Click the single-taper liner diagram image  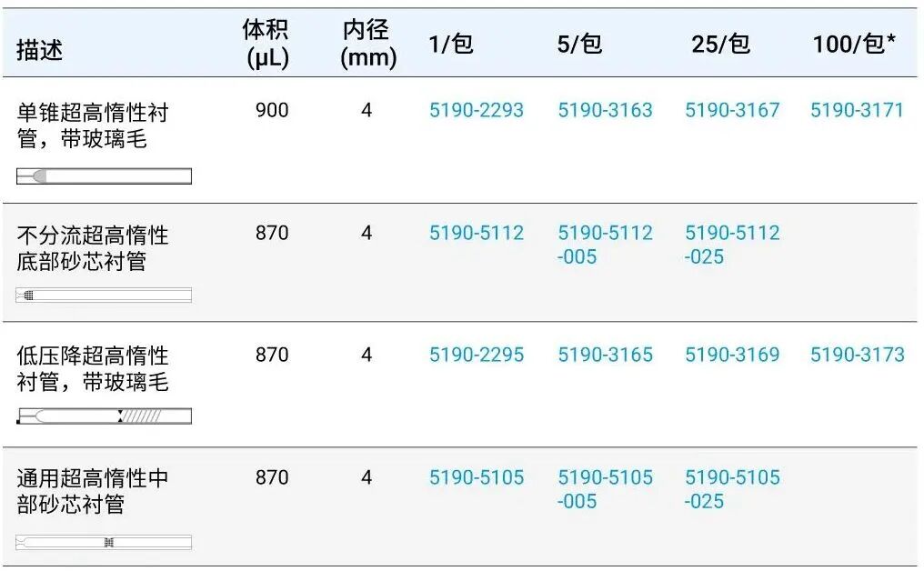point(104,176)
